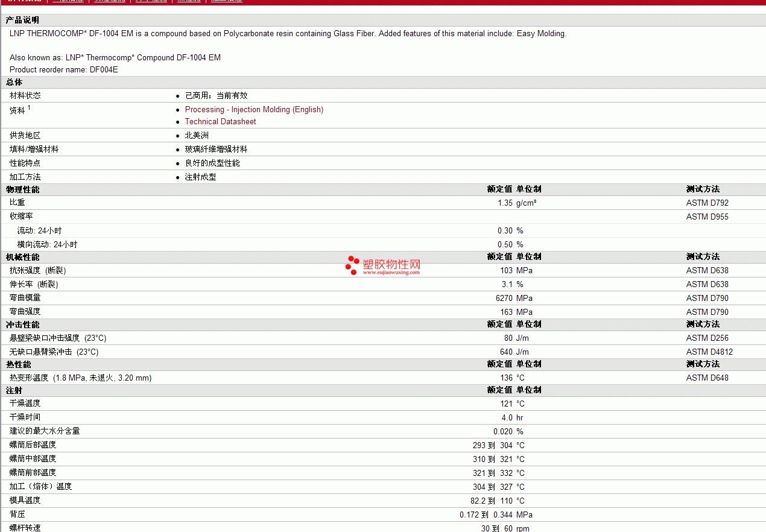Open the Technical Datasheet link
Viewport: 766px width, 532px height.
220,121
